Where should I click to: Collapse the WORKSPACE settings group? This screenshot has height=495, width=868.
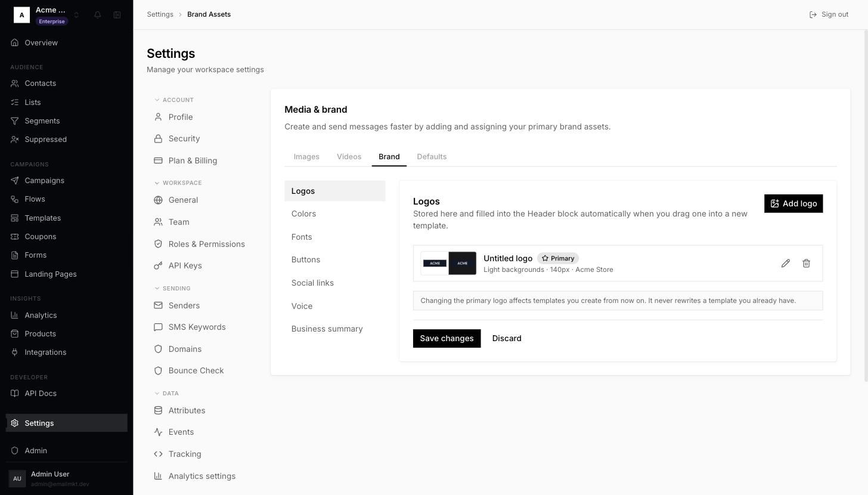pyautogui.click(x=178, y=182)
